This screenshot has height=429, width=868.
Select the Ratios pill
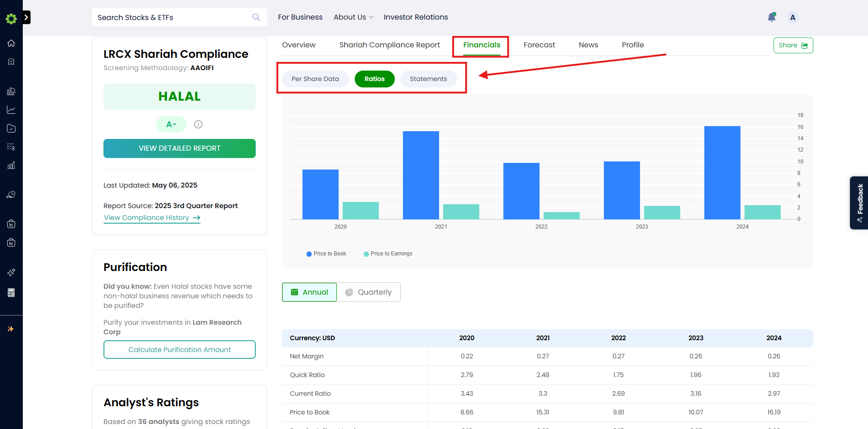click(375, 79)
